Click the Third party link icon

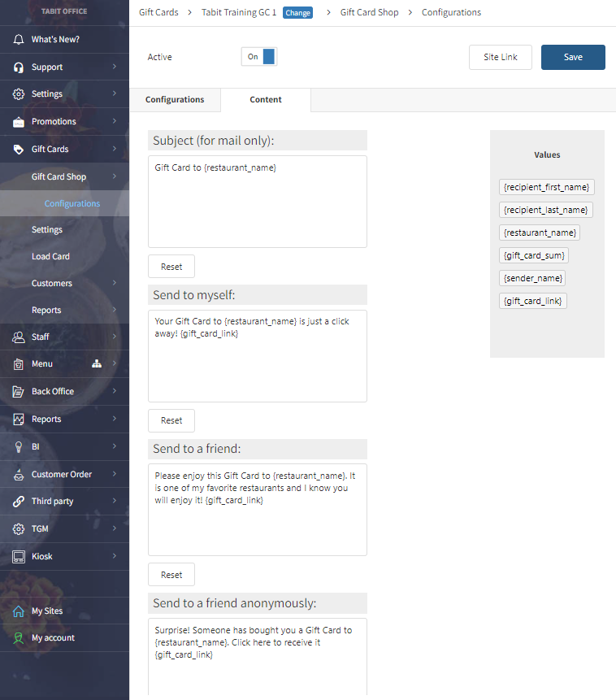tap(18, 502)
